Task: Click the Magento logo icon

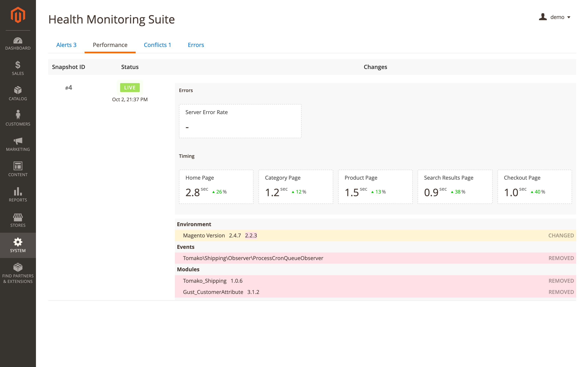Action: 18,15
